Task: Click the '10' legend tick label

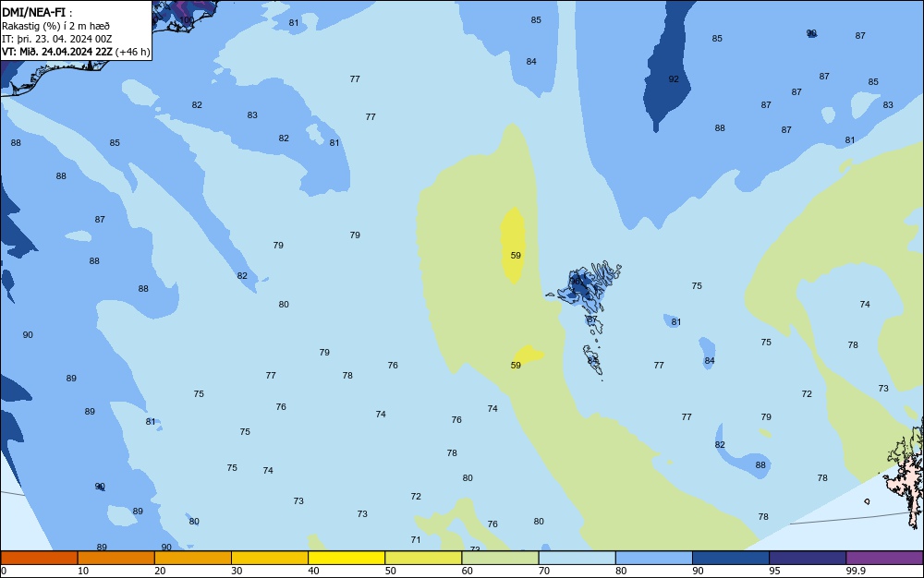Action: tap(83, 571)
